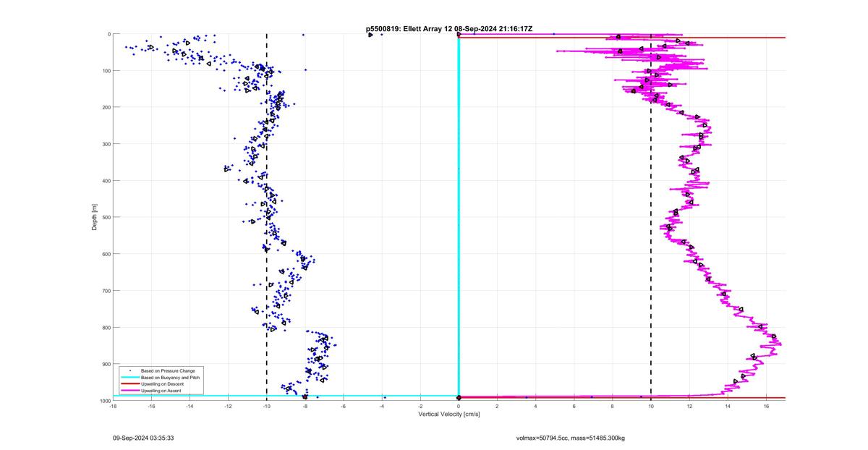The image size is (868, 450).
Task: Click the cyan line sample in the legend
Action: [130, 378]
